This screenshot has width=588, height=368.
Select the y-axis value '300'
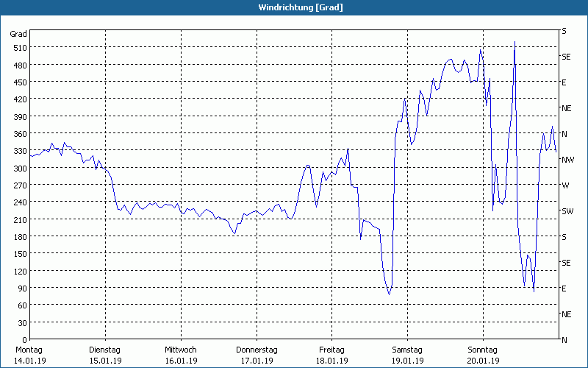coord(21,169)
